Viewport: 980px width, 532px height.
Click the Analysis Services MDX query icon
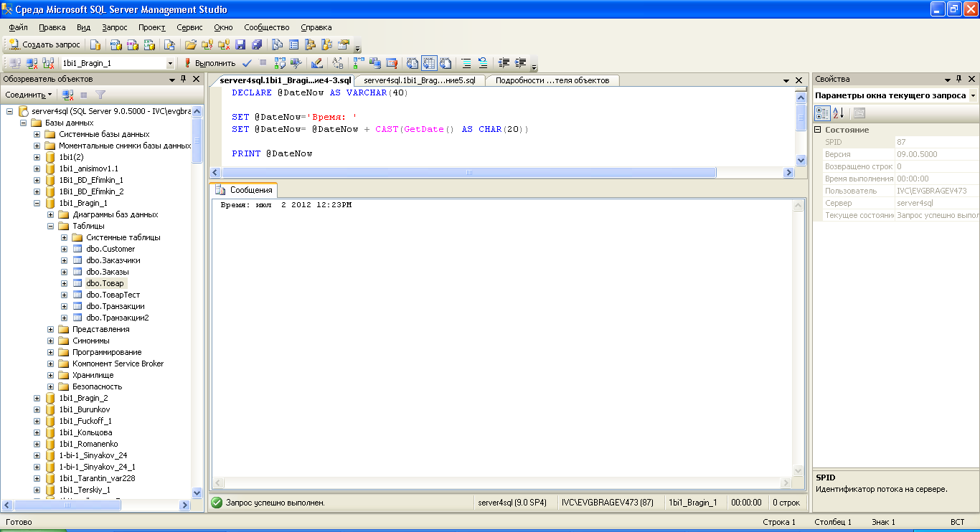(x=115, y=44)
